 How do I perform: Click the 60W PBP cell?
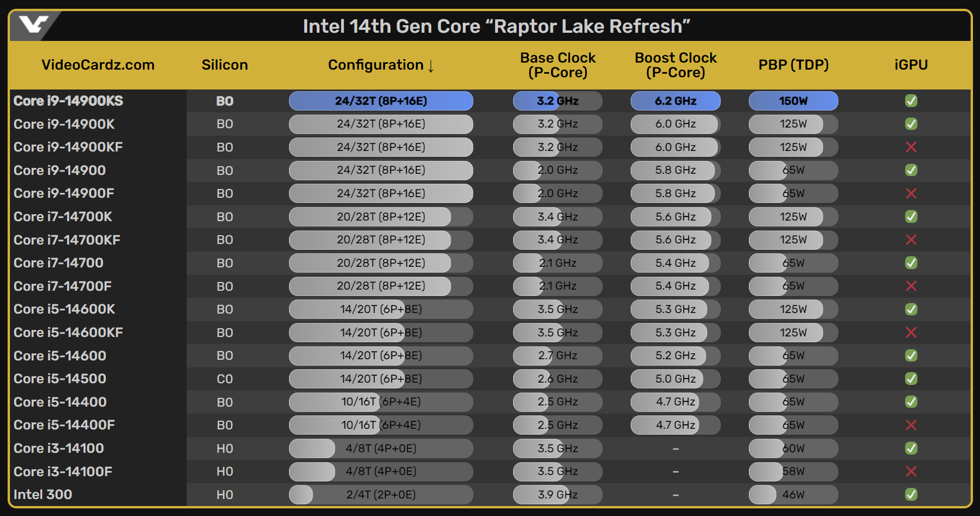793,448
